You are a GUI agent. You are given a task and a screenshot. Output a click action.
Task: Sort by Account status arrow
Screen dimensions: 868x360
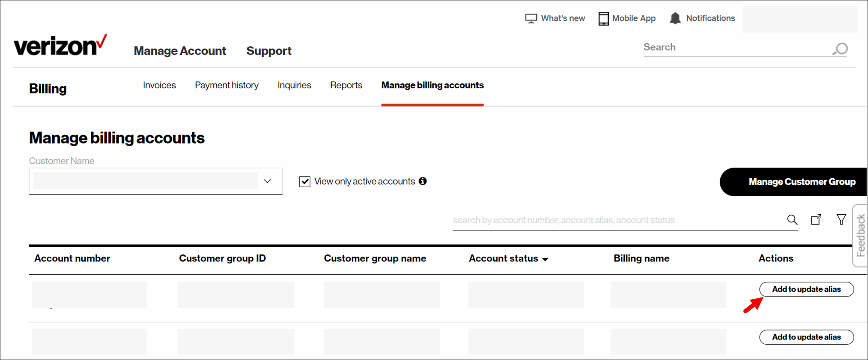click(545, 259)
